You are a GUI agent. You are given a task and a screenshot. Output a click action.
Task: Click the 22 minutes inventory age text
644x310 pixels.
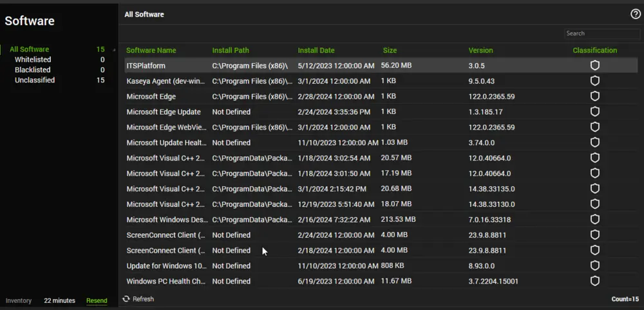(x=59, y=300)
